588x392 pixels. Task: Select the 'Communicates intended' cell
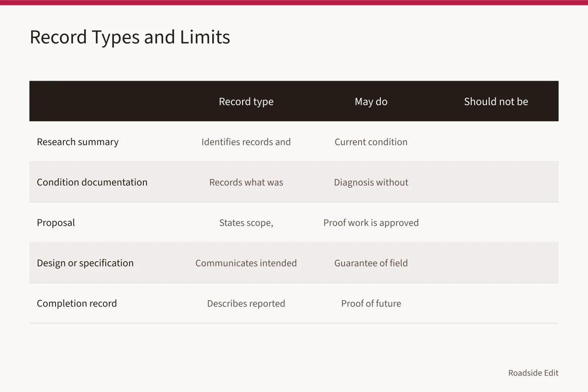(246, 263)
